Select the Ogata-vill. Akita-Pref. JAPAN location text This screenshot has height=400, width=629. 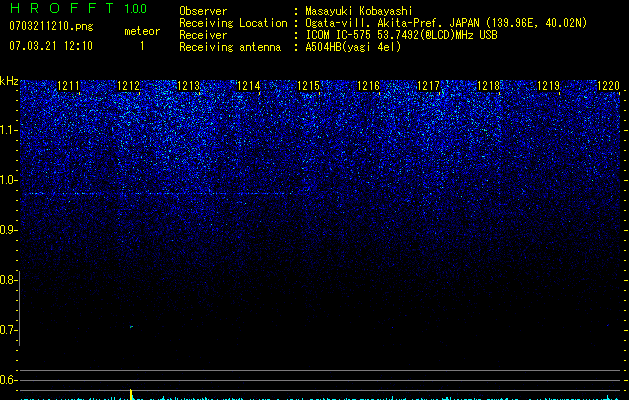446,23
